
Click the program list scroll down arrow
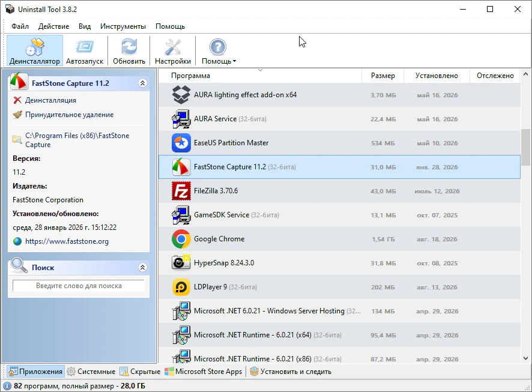[525, 358]
